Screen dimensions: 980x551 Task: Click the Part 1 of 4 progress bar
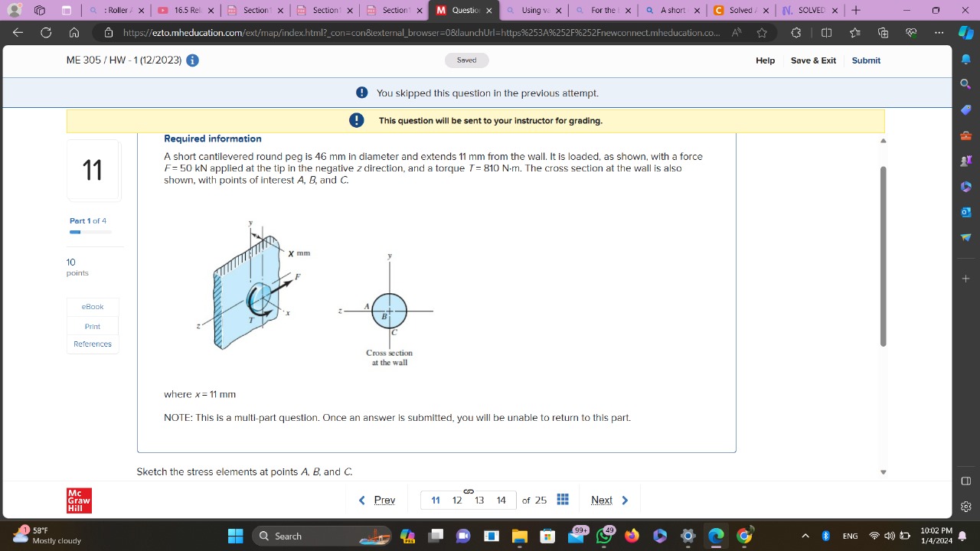point(90,232)
